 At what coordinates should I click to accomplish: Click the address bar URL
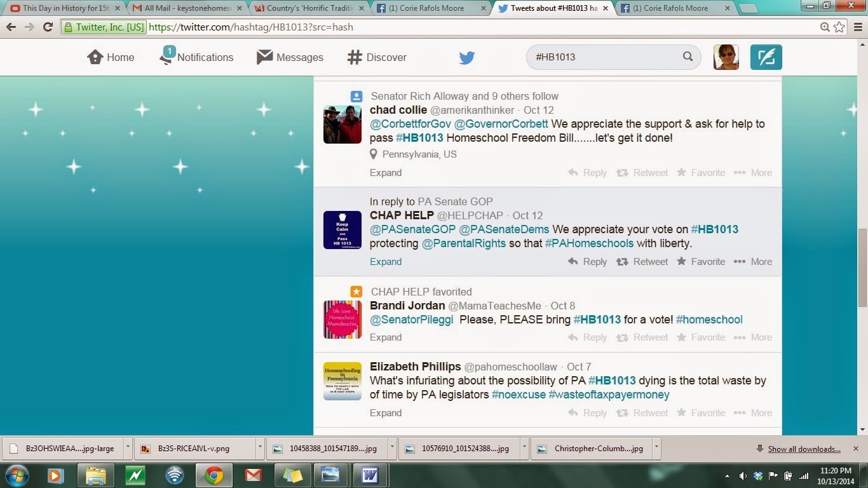click(x=251, y=27)
